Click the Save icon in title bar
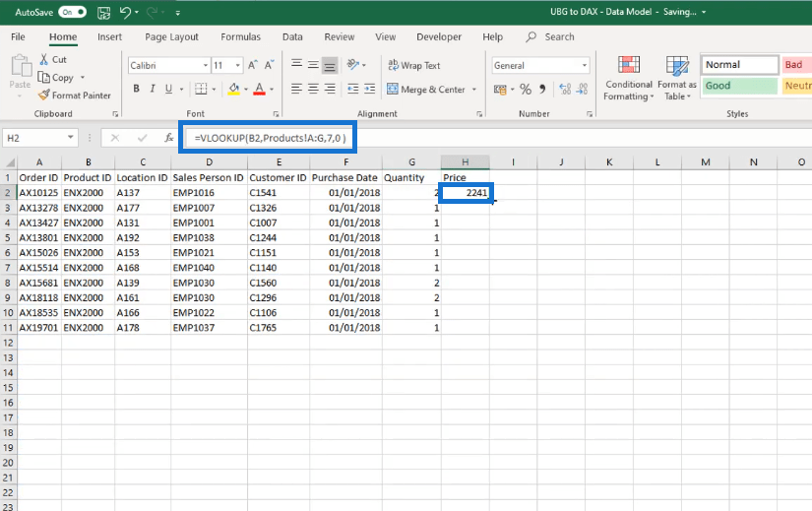Viewport: 812px width, 511px height. tap(103, 13)
